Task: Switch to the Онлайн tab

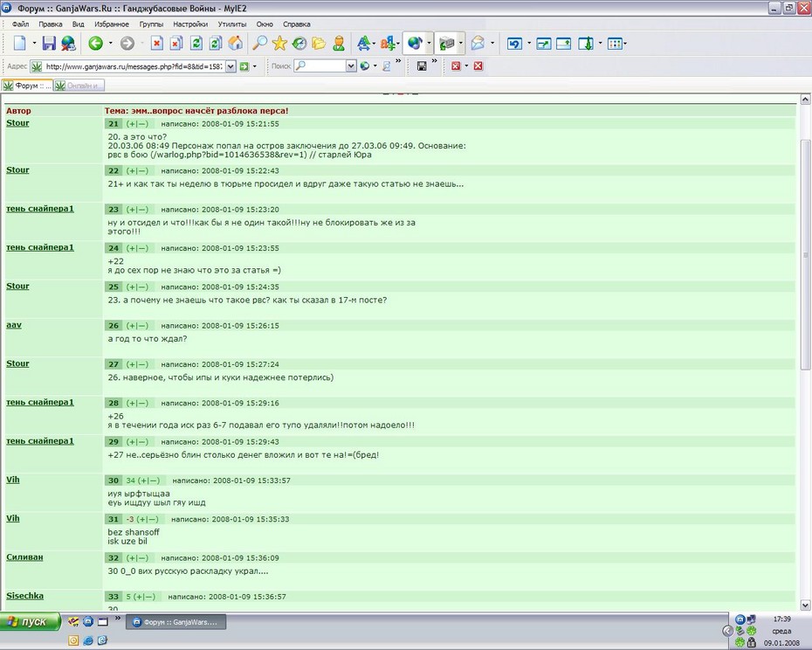Action: click(x=79, y=86)
